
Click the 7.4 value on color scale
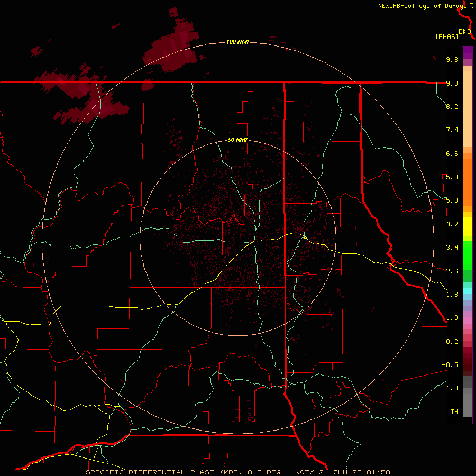tap(452, 130)
